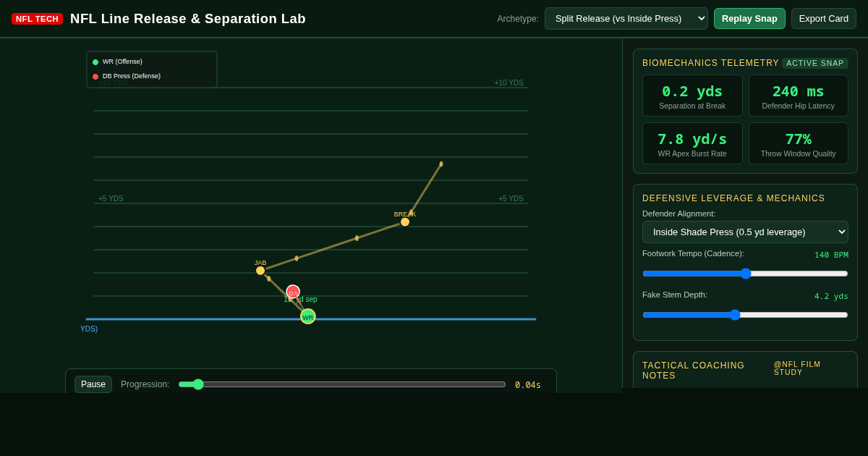Click the Defensive Leverage & Mechanics heading

coord(733,198)
